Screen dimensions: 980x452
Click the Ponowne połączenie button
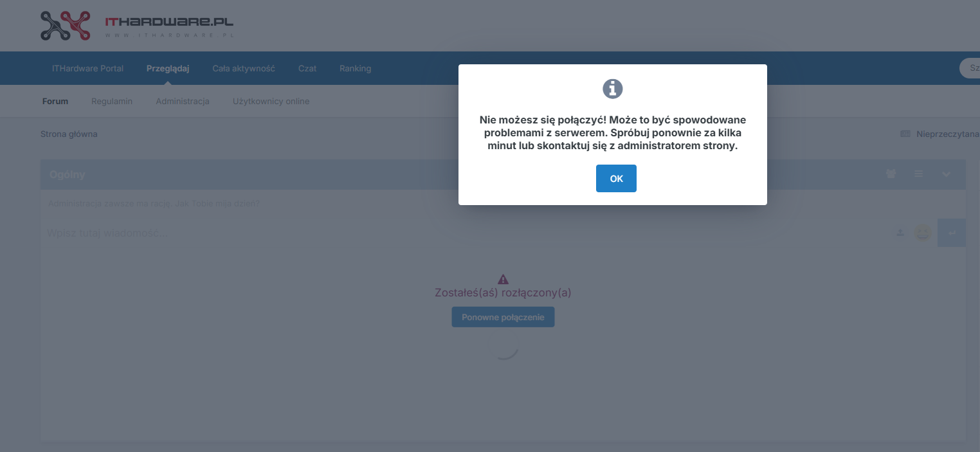click(503, 317)
